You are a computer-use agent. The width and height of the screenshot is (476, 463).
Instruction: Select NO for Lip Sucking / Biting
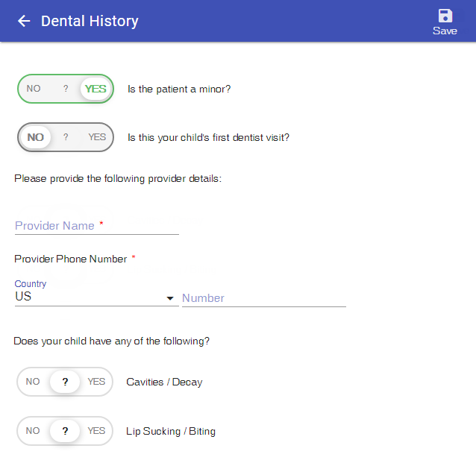point(33,431)
